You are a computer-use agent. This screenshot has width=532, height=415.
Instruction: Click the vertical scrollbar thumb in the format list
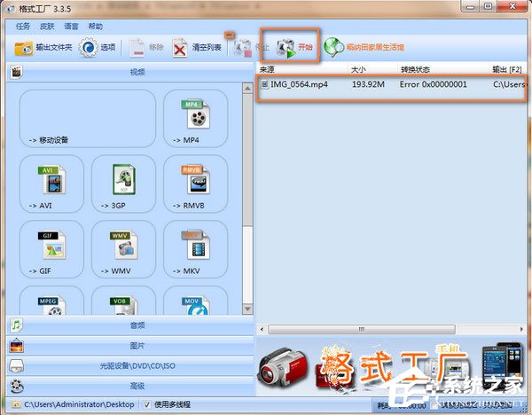[x=247, y=161]
